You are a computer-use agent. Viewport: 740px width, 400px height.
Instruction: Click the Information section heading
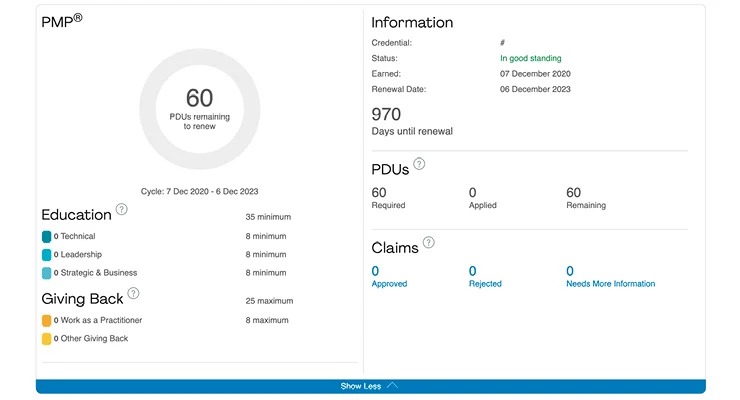pos(412,22)
